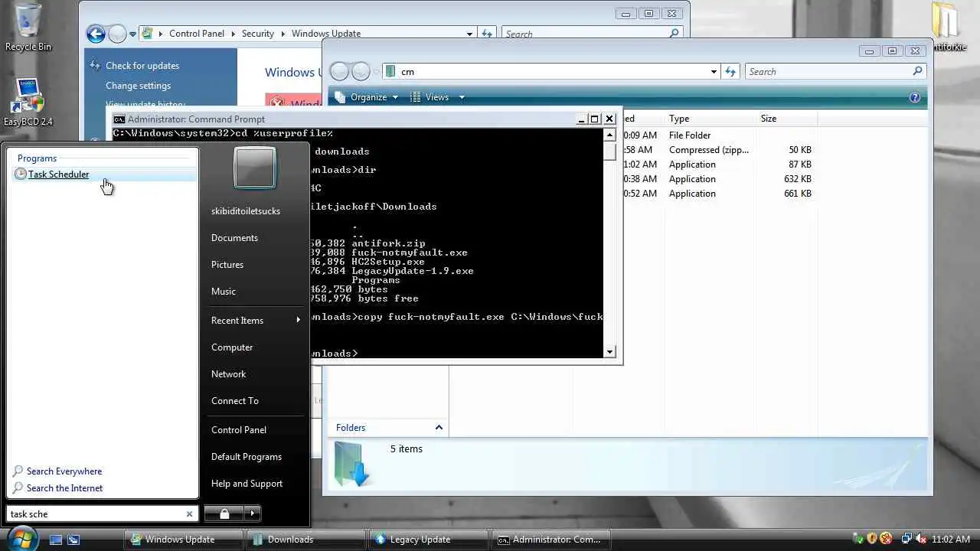Screen dimensions: 980x551
Task: Click the forward arrow in the Windows Update window
Action: [x=116, y=34]
